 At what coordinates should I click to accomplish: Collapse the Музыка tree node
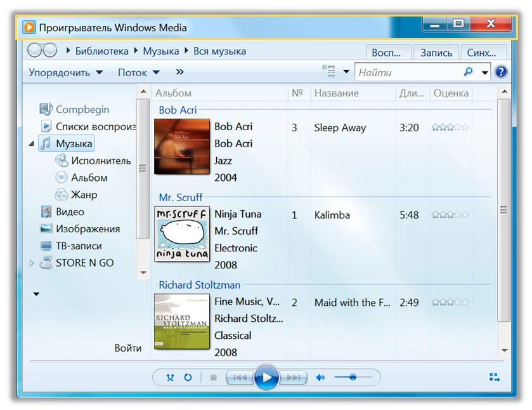coord(32,143)
